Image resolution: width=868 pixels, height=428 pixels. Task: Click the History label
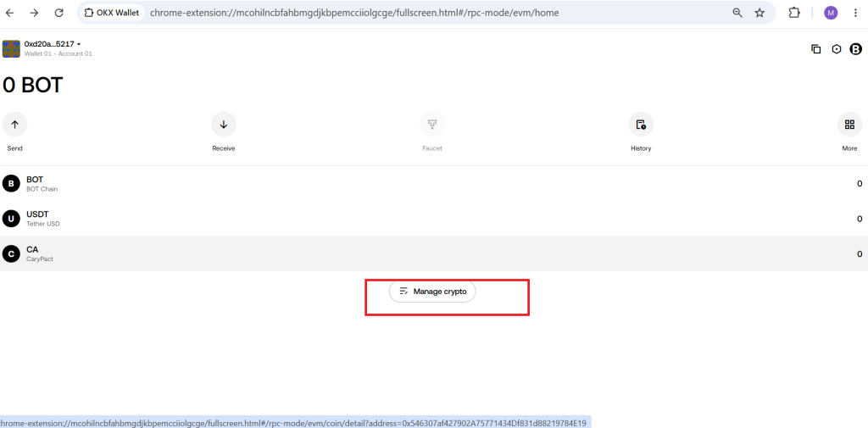[x=641, y=148]
